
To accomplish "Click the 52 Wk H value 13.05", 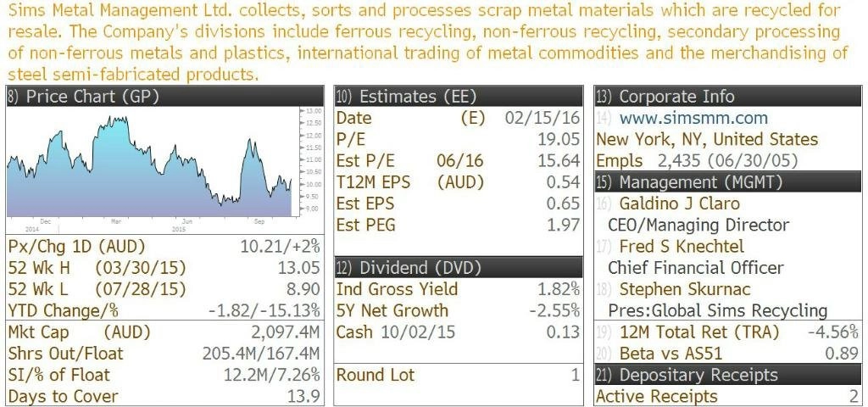I will tap(299, 268).
